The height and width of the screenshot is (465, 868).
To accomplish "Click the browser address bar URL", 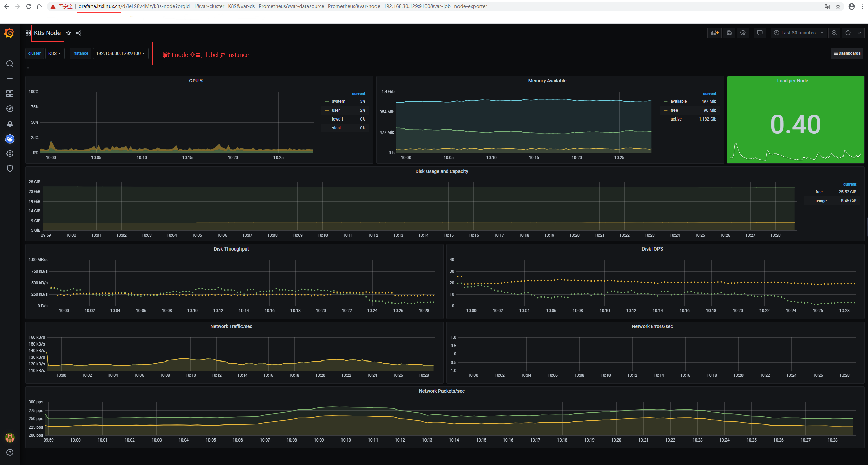I will coord(283,6).
